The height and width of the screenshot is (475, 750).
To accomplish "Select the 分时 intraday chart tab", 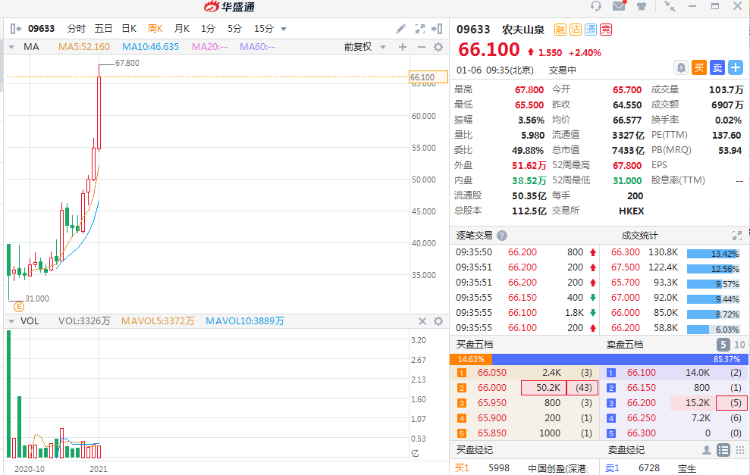I will [x=76, y=29].
